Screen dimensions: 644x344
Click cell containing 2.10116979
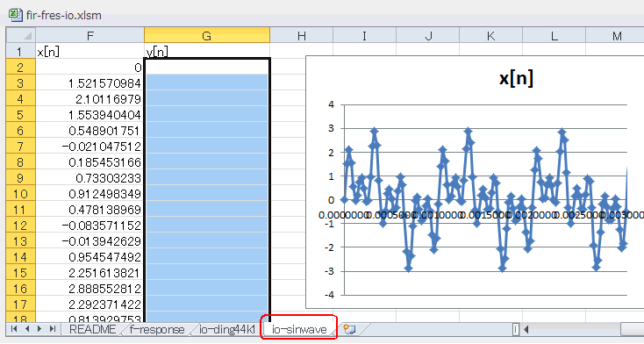pyautogui.click(x=90, y=99)
